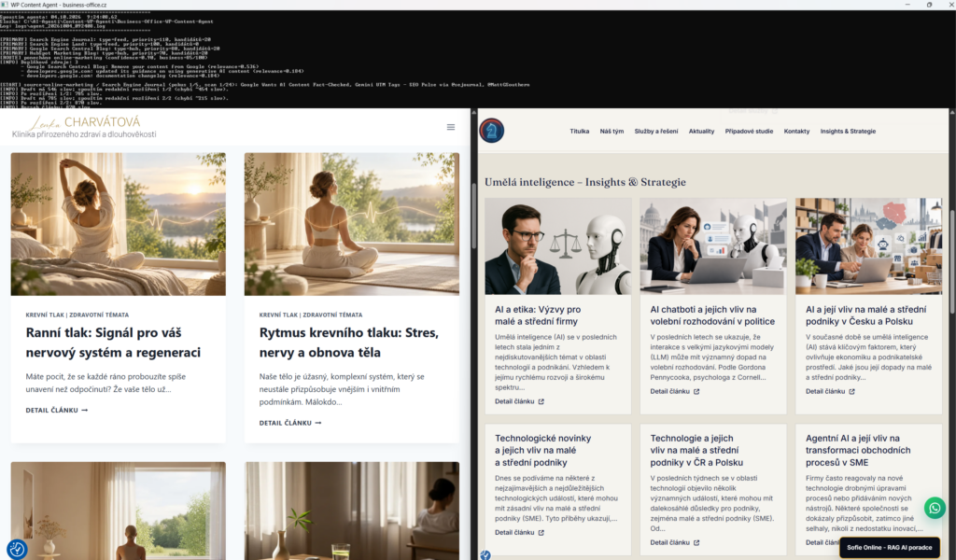Click arrow after Rytmus krevního tlaku Detail článku
The image size is (956, 560).
click(x=317, y=423)
